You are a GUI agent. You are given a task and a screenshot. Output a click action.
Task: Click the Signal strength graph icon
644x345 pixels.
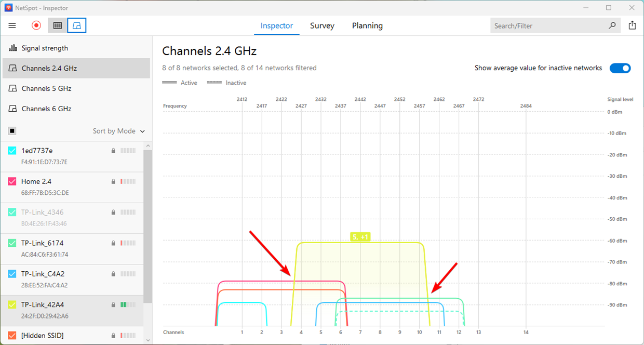12,48
